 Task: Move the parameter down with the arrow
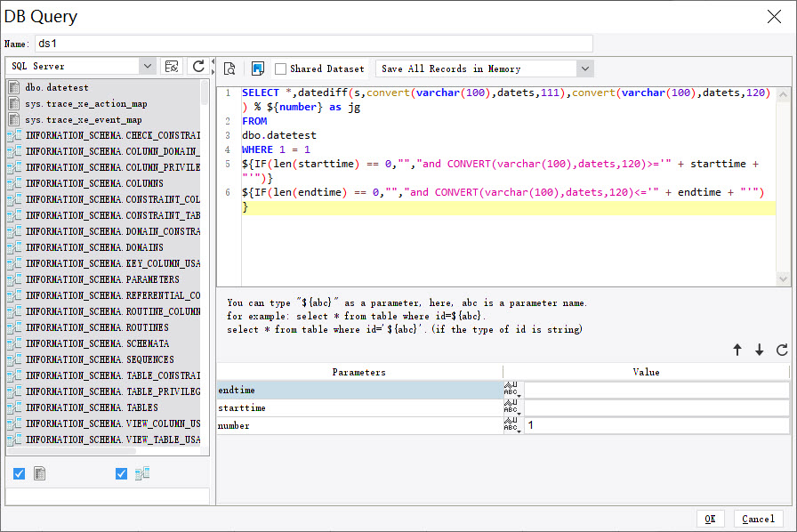tap(759, 351)
